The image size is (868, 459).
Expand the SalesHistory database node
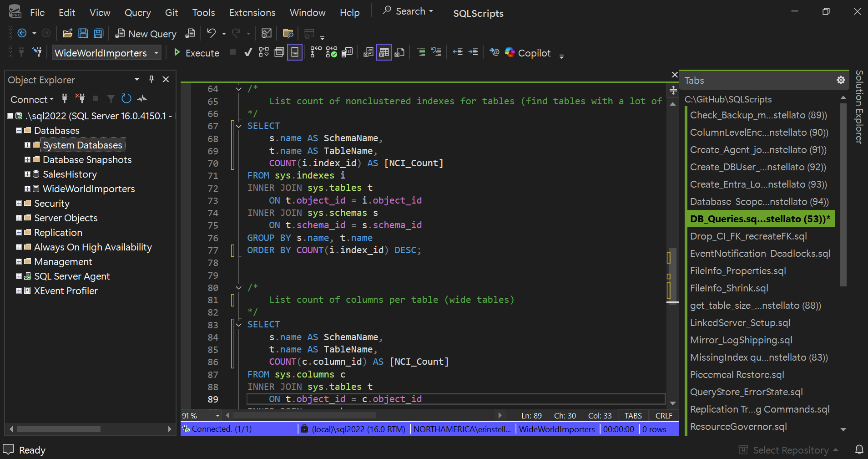point(27,174)
